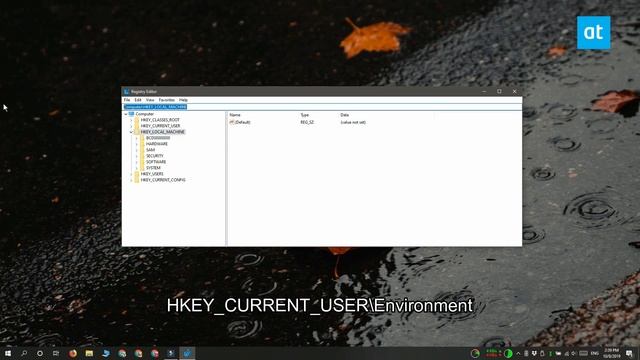This screenshot has height=360, width=640.
Task: Select HKEY_USERS key
Action: 152,174
